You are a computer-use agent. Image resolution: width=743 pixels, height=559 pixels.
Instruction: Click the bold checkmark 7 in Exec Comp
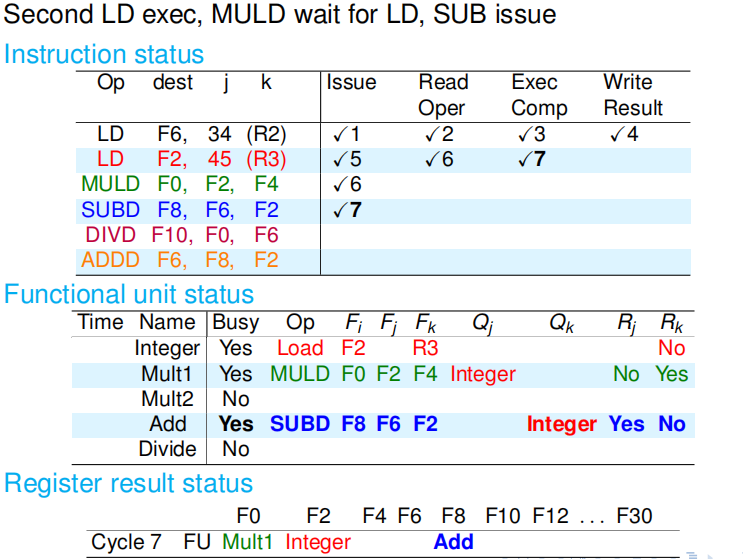(532, 159)
